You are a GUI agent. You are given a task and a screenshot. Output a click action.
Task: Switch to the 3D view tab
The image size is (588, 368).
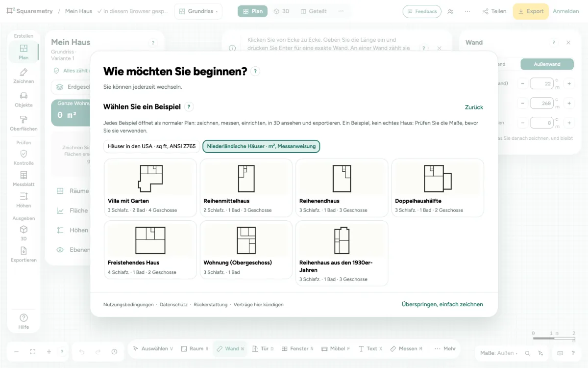[x=281, y=11]
